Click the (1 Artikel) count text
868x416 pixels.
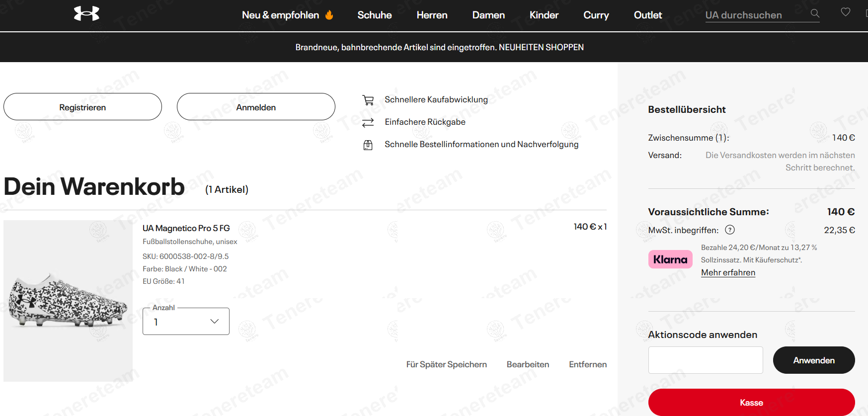pyautogui.click(x=227, y=189)
